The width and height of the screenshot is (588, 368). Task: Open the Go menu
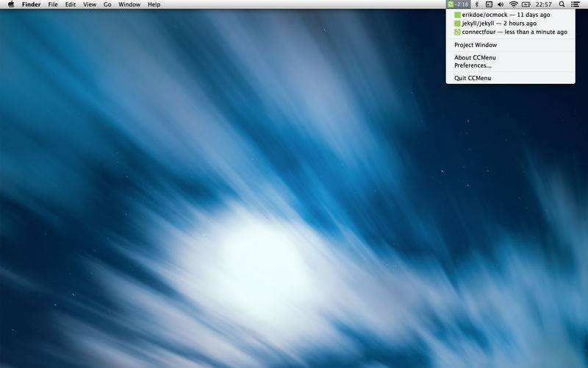(x=107, y=4)
